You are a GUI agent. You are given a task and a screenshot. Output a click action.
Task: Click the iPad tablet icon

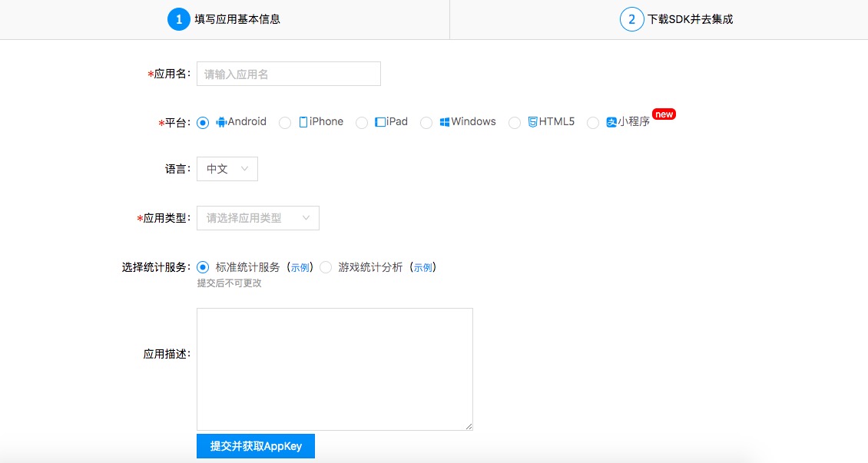click(380, 122)
